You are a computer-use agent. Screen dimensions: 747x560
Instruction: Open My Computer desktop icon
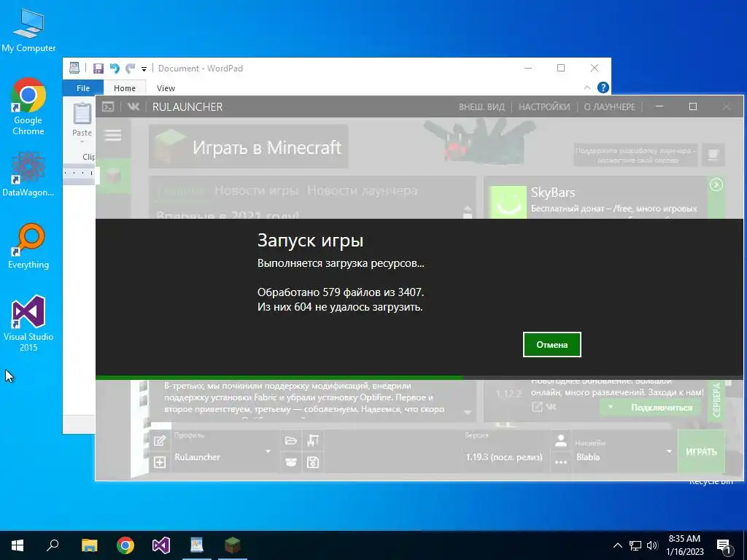[28, 31]
